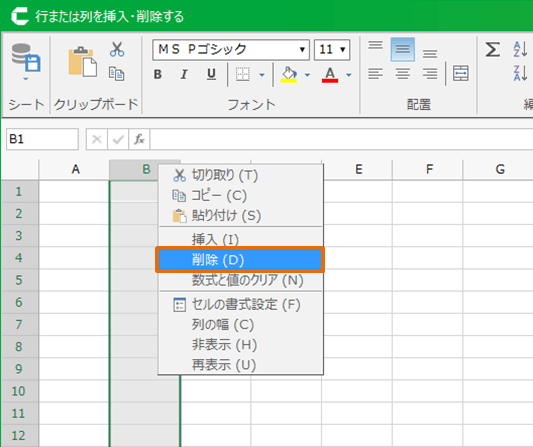Screen dimensions: 533x447
Task: Click the paste clipboard icon
Action: pos(82,61)
